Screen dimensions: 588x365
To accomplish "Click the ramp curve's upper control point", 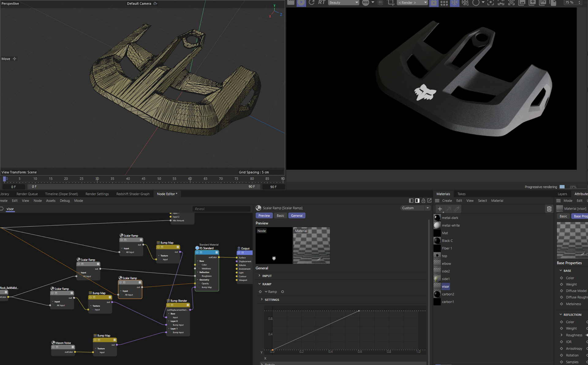I will (359, 311).
